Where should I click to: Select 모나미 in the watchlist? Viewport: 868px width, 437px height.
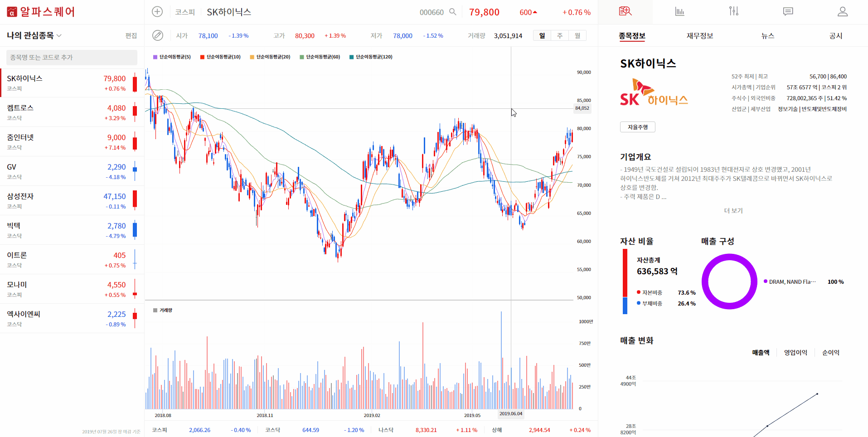pyautogui.click(x=72, y=289)
